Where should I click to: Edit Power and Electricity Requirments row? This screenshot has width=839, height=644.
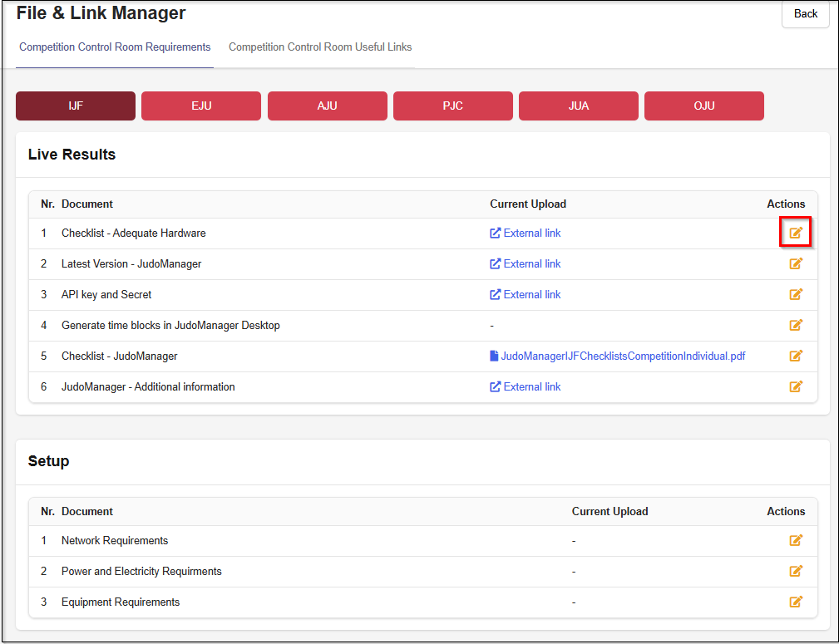(x=796, y=572)
